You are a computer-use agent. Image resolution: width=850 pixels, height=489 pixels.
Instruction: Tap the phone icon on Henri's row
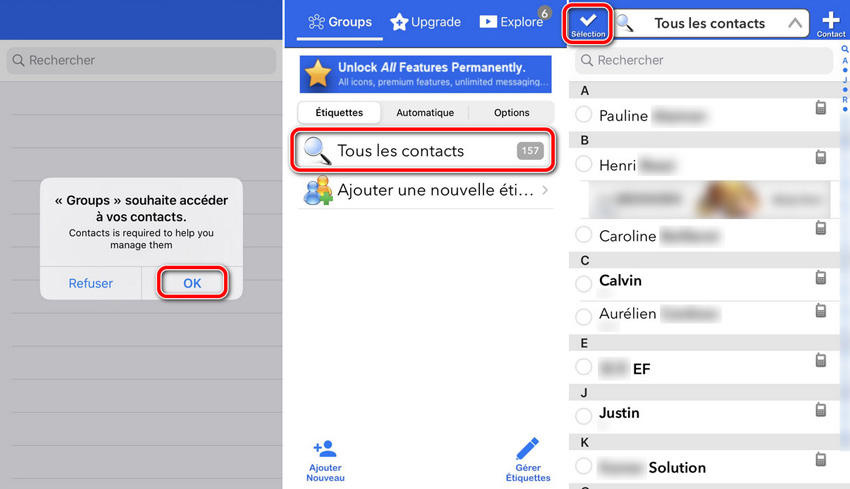pyautogui.click(x=821, y=157)
